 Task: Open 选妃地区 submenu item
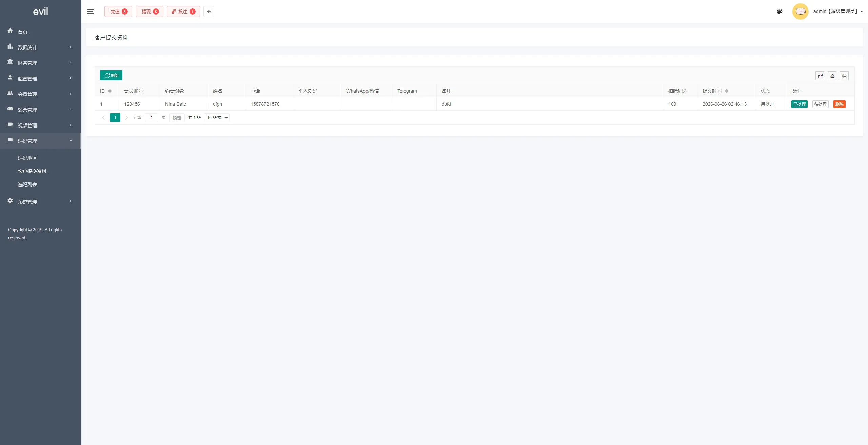(27, 158)
